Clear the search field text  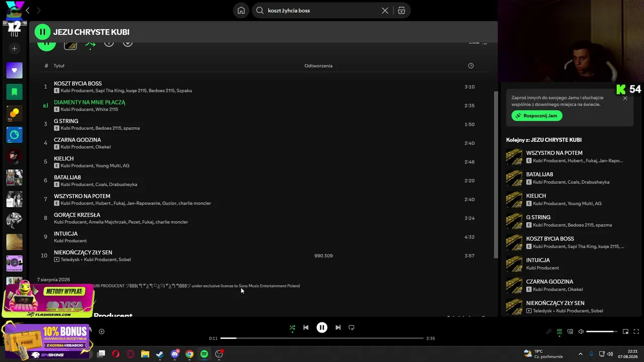tap(385, 11)
